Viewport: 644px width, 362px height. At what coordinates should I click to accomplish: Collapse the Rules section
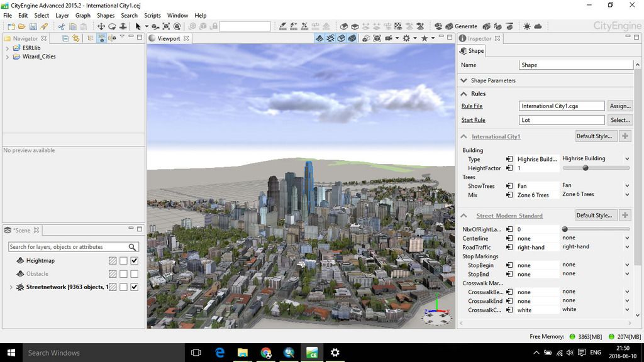tap(464, 94)
